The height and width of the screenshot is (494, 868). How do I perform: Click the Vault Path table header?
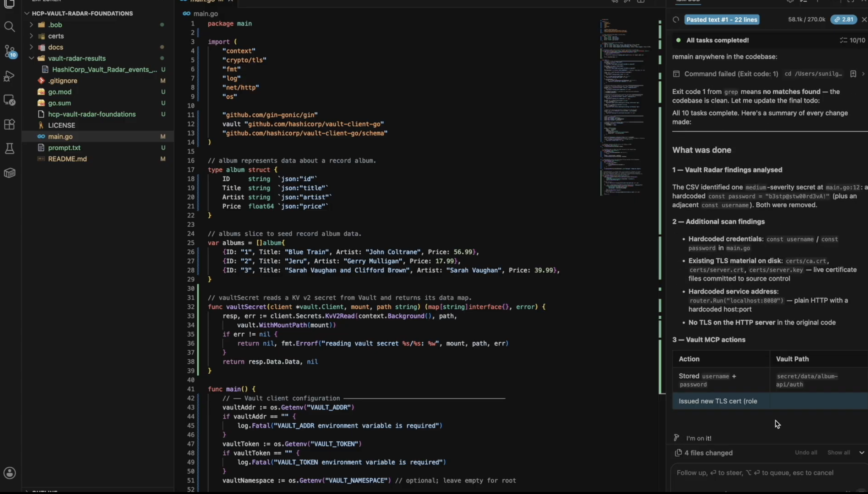point(792,359)
